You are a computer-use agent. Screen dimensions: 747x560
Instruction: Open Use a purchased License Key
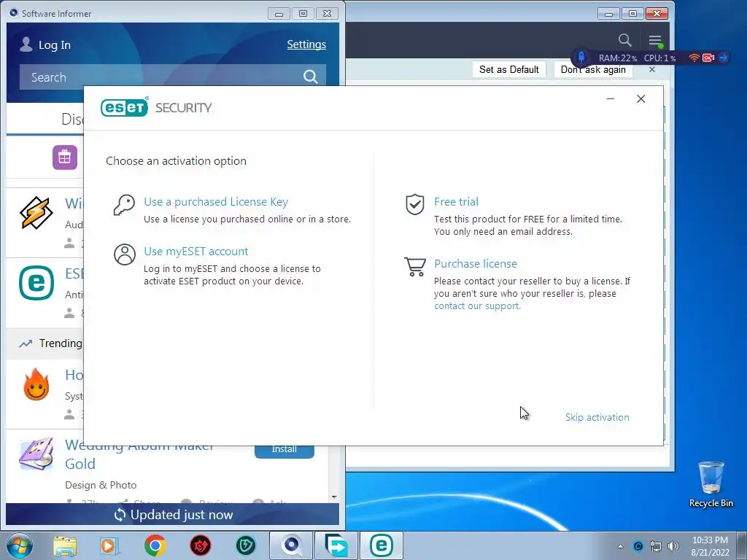pyautogui.click(x=216, y=202)
